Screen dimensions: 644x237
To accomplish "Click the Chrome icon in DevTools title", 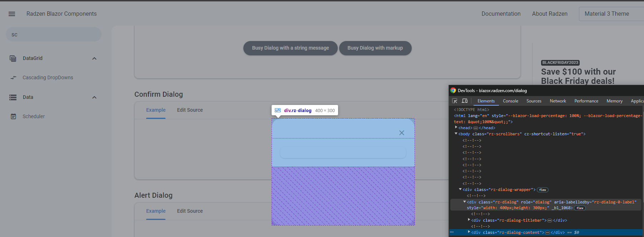I will click(x=453, y=90).
